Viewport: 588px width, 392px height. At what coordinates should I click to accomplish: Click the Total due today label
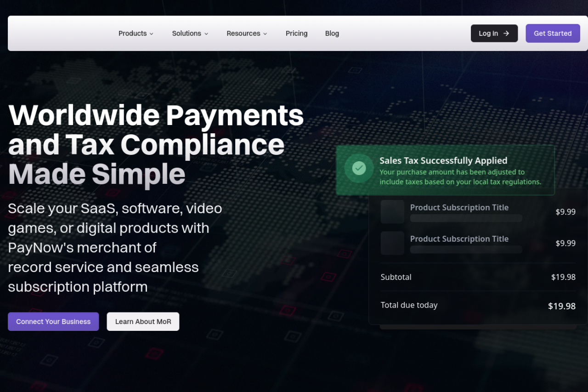[409, 305]
